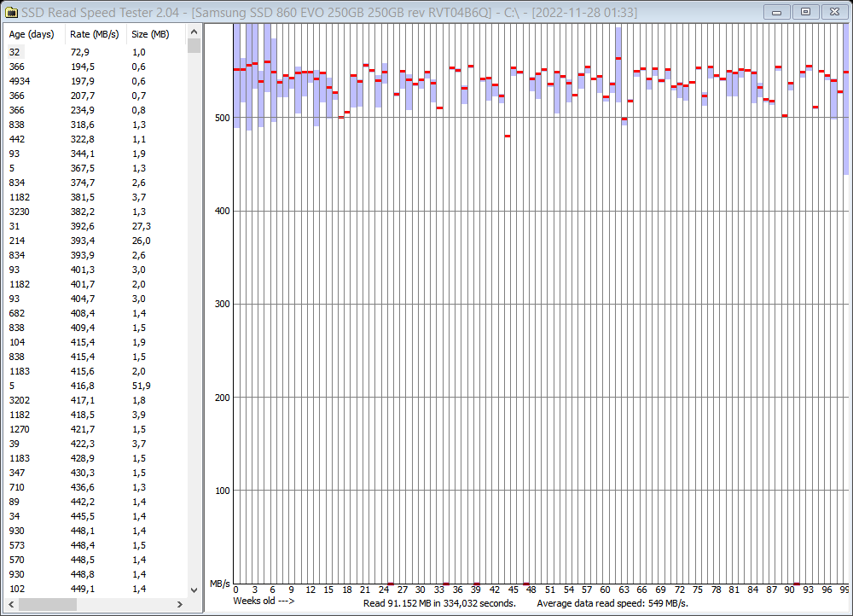Select the row with age 1270
The image size is (853, 616).
click(x=96, y=429)
